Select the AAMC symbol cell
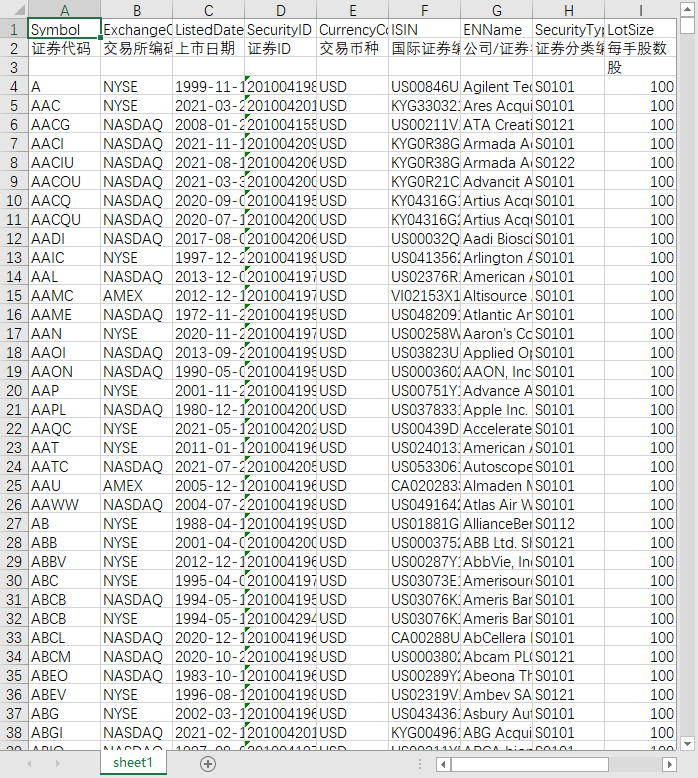 [64, 295]
